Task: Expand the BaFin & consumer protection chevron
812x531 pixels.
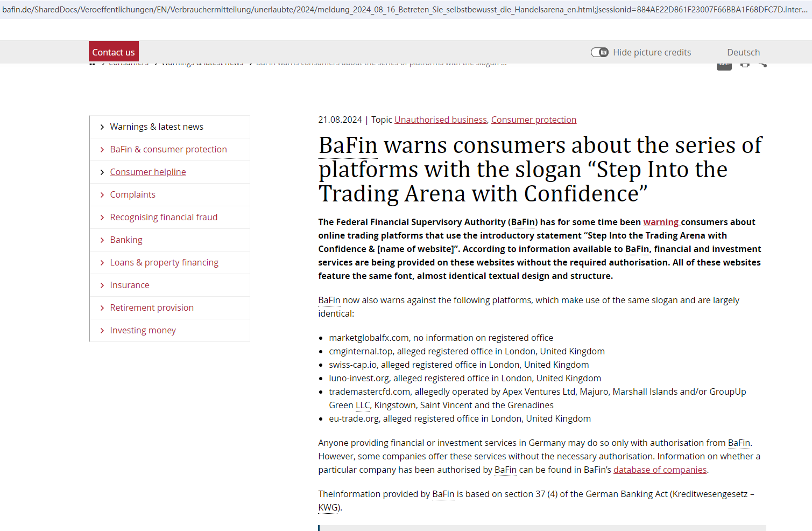Action: point(102,150)
